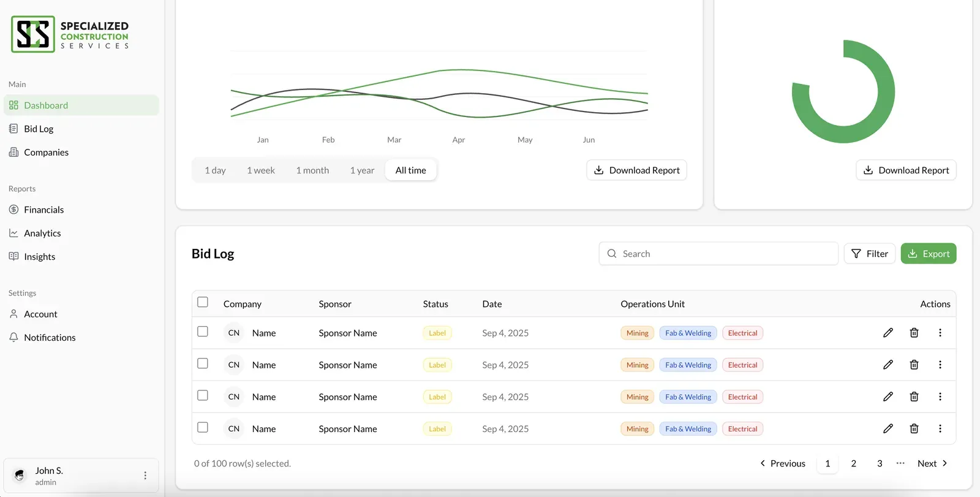Open more actions for the fourth bid row

click(x=940, y=428)
